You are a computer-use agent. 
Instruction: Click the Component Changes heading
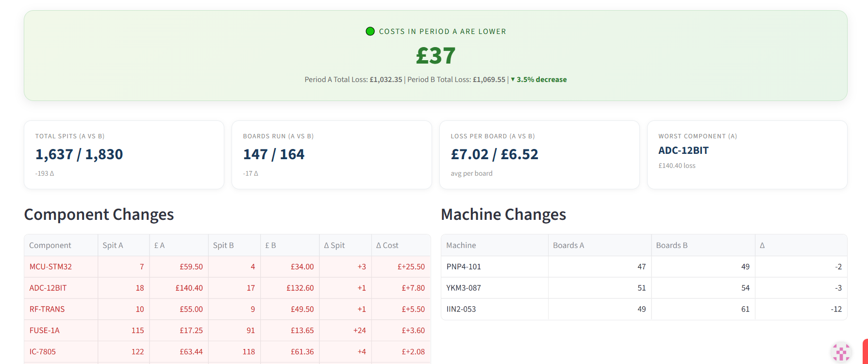99,215
